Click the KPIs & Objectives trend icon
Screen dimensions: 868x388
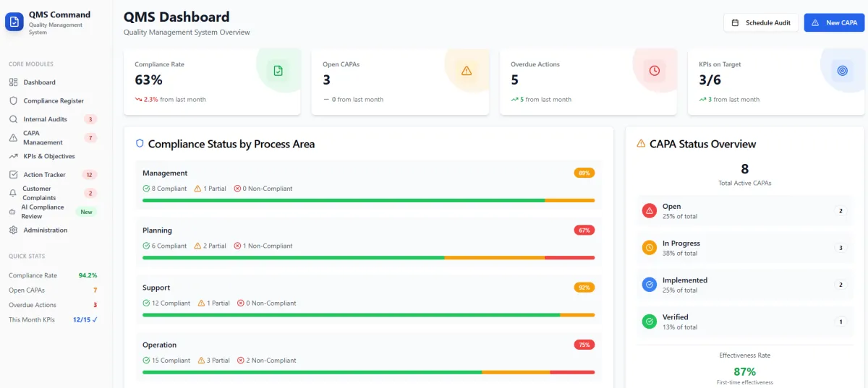click(x=13, y=156)
